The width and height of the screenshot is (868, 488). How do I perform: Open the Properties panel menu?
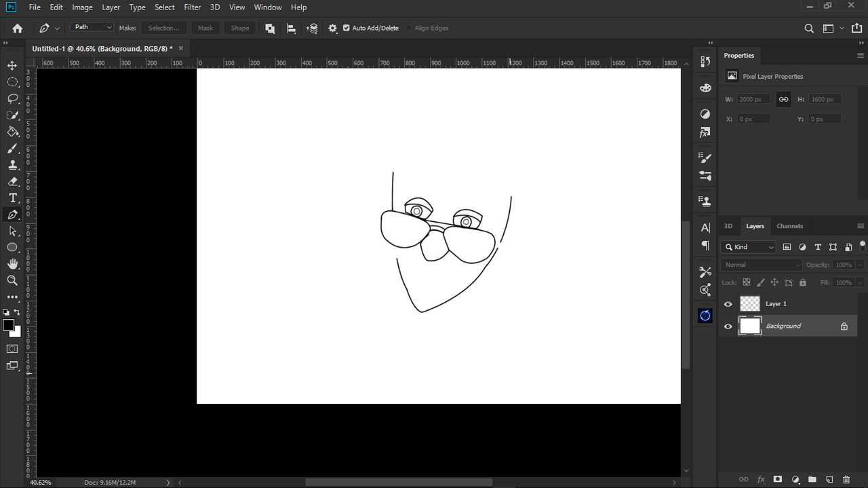(861, 56)
